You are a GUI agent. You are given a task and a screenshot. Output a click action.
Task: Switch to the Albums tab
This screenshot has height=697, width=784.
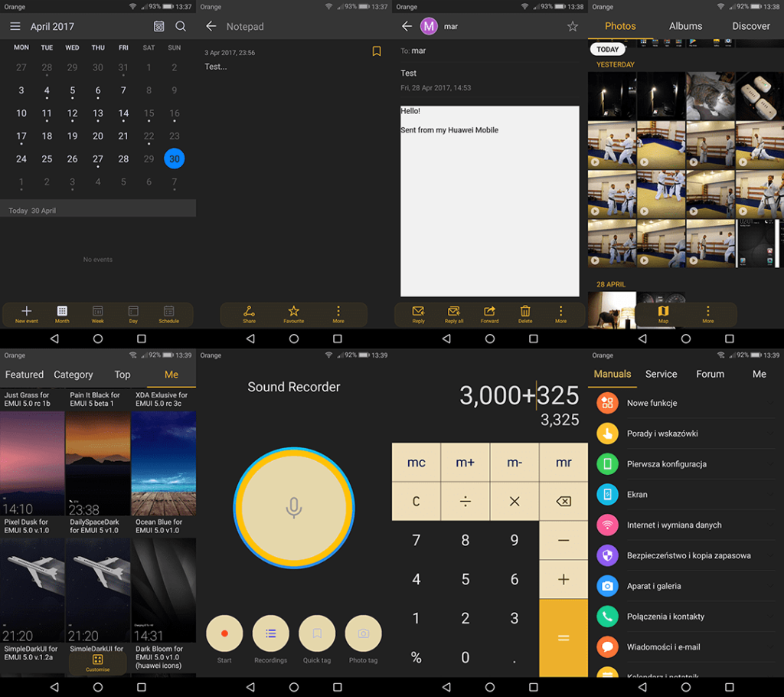(685, 26)
